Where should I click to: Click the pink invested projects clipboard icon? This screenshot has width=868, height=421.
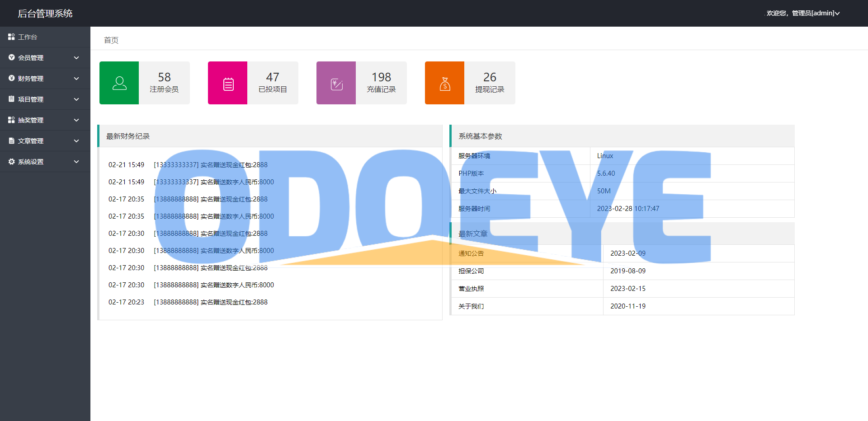(x=228, y=84)
